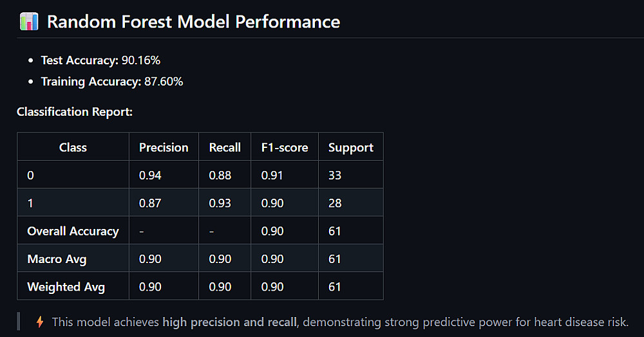
Task: Click the F1-score column header
Action: tap(285, 147)
